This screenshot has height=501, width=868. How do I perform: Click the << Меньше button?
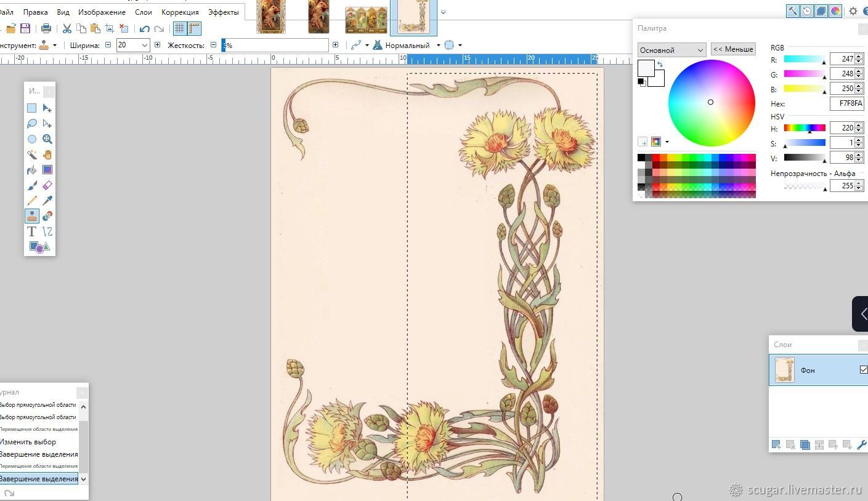click(733, 49)
